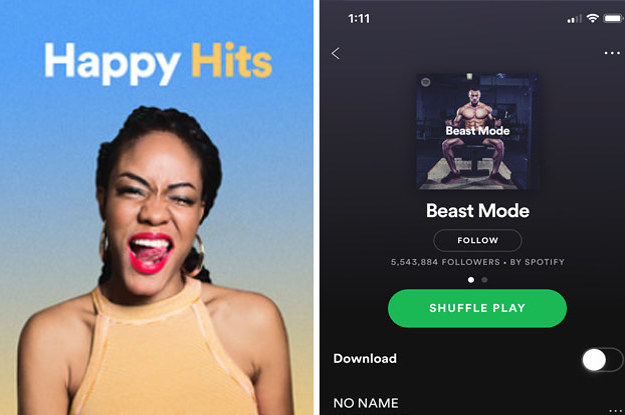Toggle the Download switch on

pyautogui.click(x=602, y=360)
